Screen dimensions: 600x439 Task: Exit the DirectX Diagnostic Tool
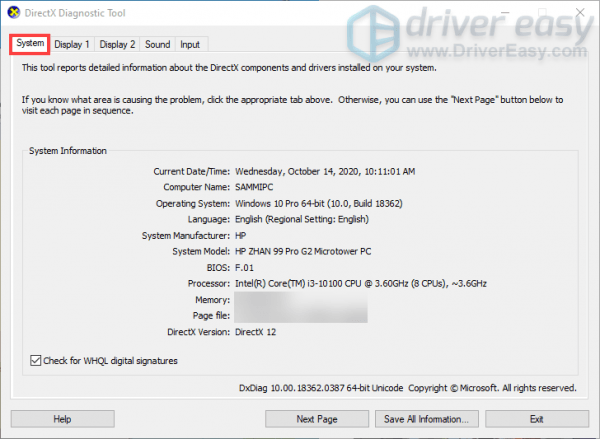click(537, 419)
